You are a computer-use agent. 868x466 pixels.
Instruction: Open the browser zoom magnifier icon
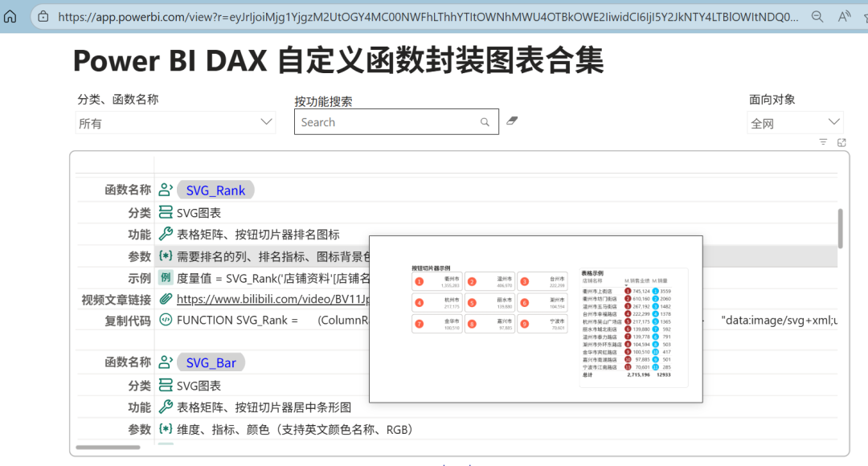[x=817, y=17]
